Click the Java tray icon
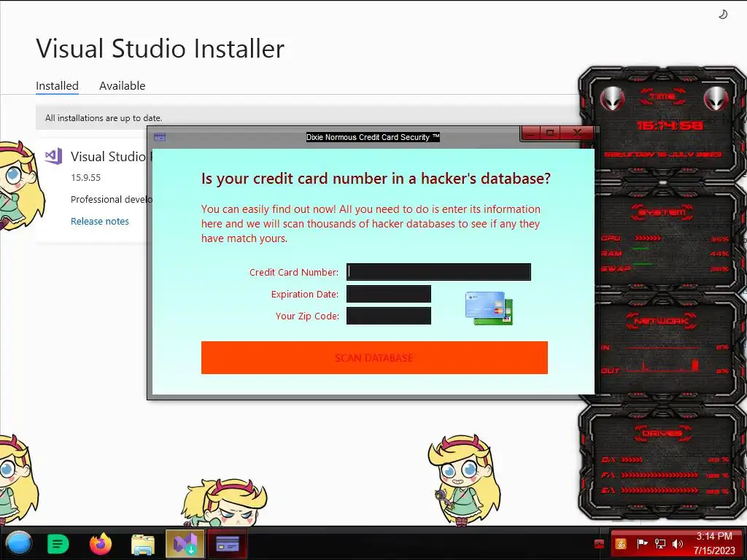 point(621,544)
